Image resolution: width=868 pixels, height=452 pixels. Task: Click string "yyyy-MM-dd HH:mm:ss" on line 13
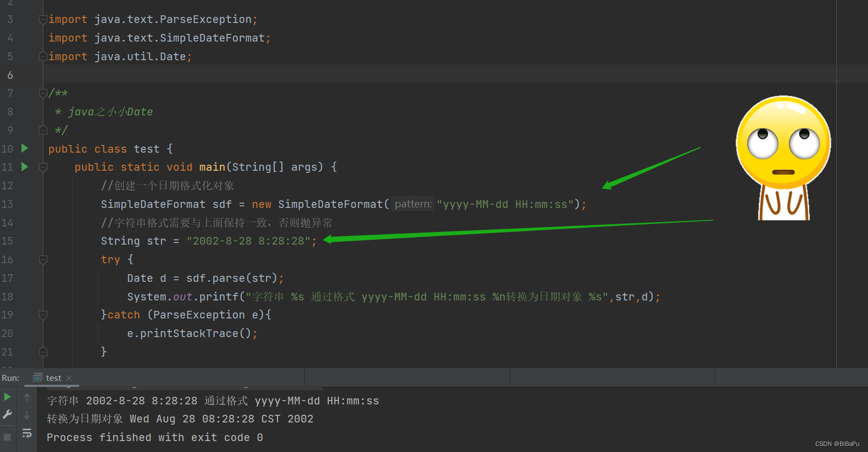click(x=505, y=204)
